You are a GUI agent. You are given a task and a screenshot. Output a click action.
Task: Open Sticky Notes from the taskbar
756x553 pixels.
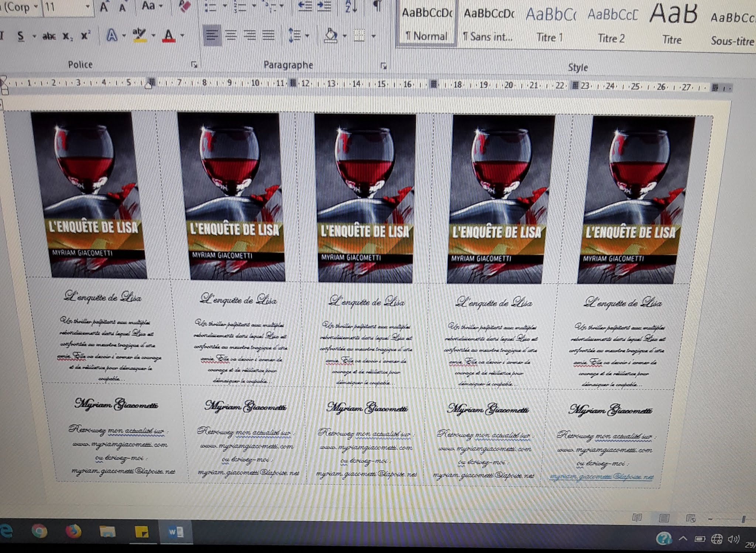click(x=142, y=532)
